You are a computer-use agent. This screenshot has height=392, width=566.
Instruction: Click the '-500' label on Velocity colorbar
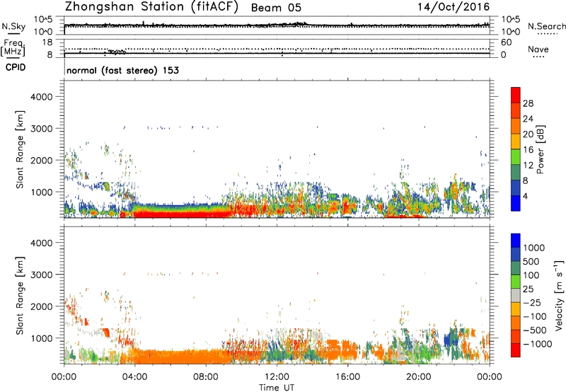click(534, 330)
